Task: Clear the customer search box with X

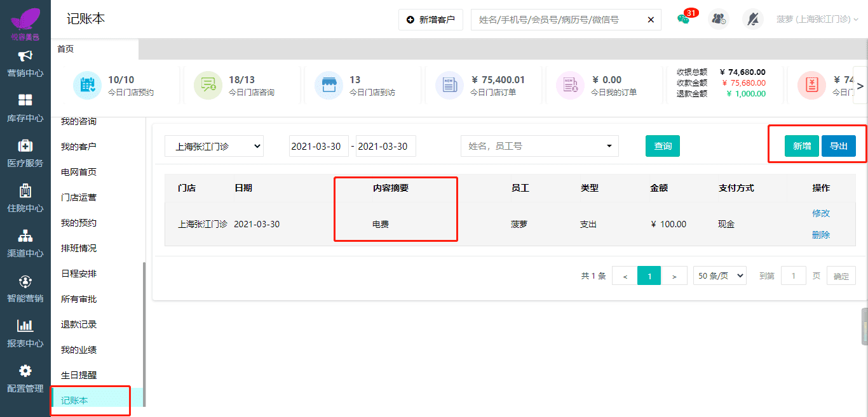Action: click(x=651, y=20)
